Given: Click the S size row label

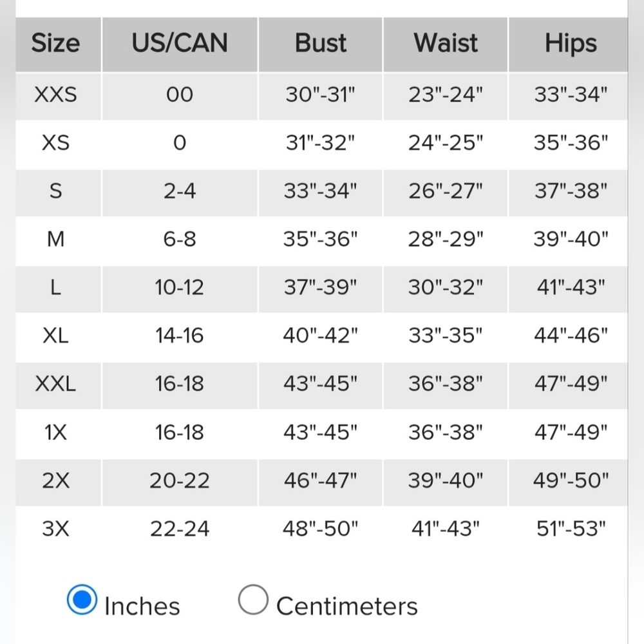Looking at the screenshot, I should [x=56, y=191].
